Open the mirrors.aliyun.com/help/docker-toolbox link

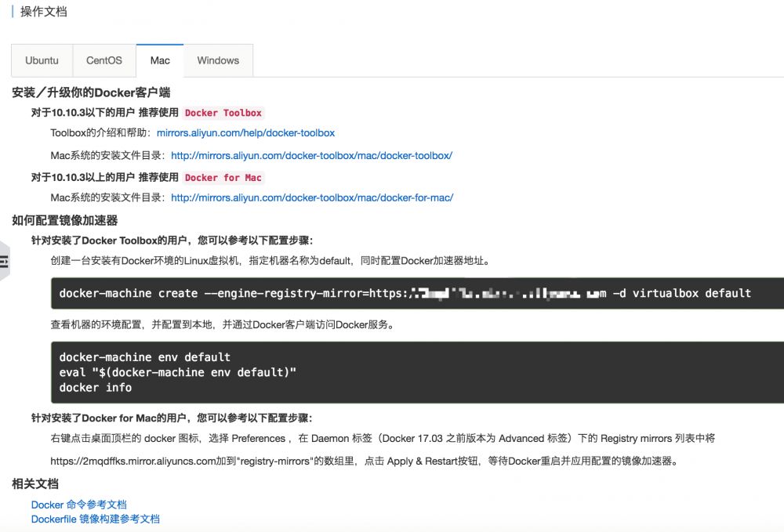(x=245, y=132)
